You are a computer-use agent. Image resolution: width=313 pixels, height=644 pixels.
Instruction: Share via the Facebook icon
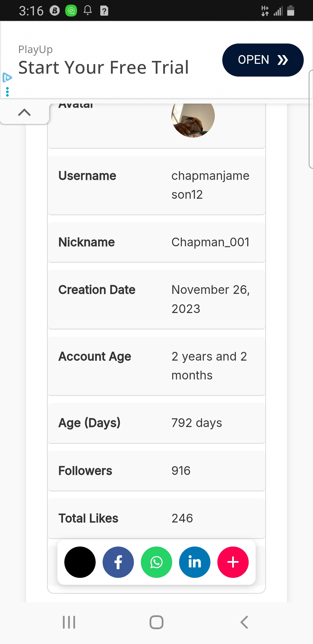click(118, 562)
